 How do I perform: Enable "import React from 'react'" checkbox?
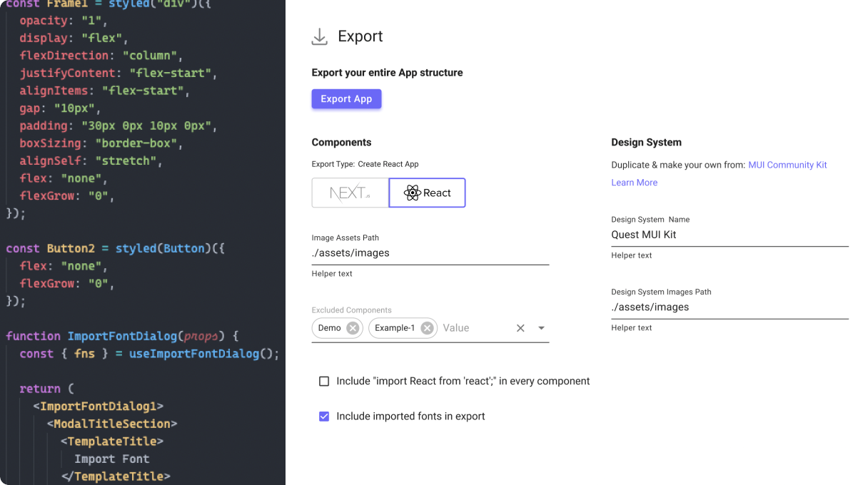[324, 382]
